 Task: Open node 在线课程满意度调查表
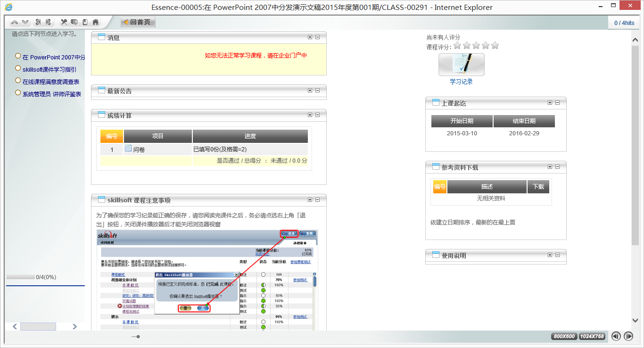click(x=51, y=82)
